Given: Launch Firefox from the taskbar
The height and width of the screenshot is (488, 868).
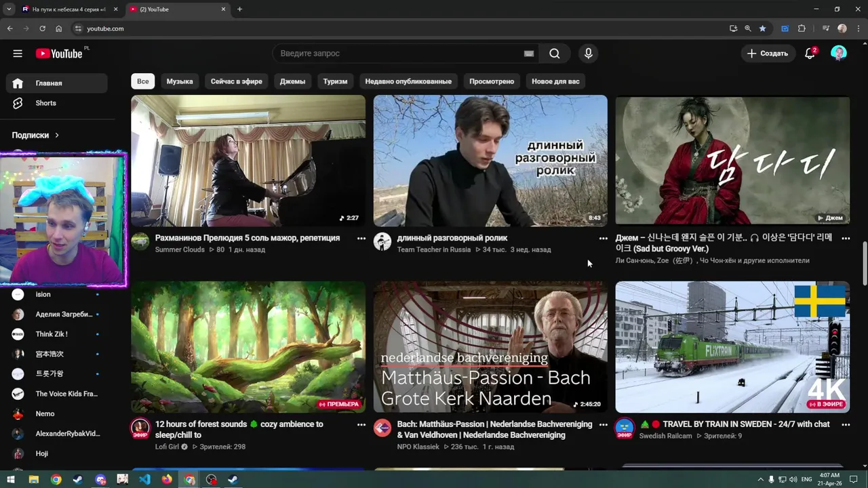Looking at the screenshot, I should click(x=167, y=480).
